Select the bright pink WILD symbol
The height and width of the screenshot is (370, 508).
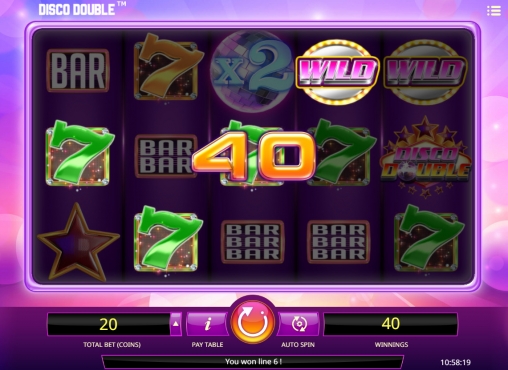click(337, 71)
